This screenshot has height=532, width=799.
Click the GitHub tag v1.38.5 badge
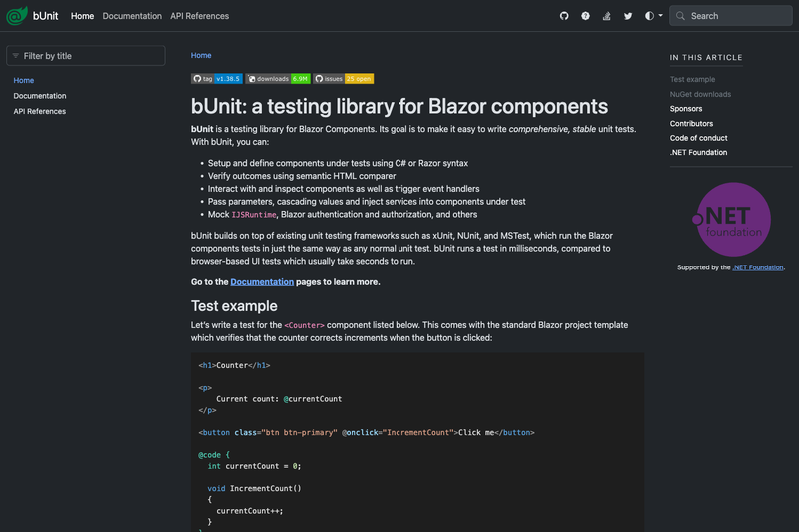coord(217,79)
